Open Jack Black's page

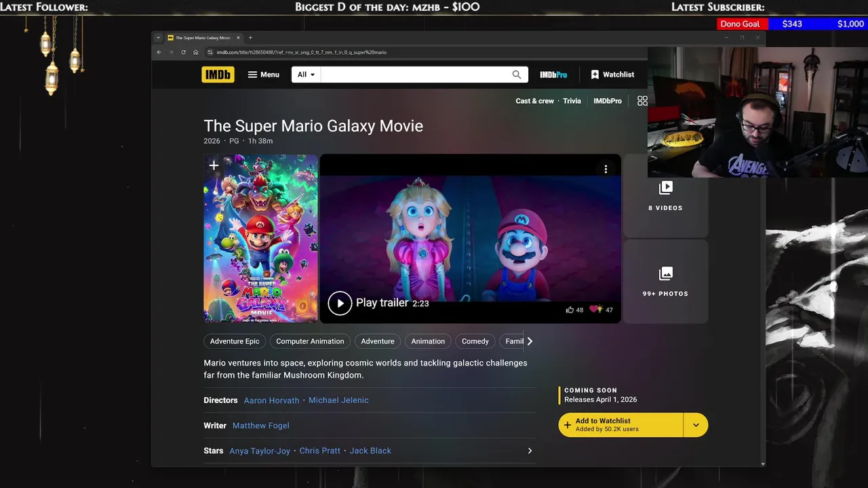click(x=370, y=451)
